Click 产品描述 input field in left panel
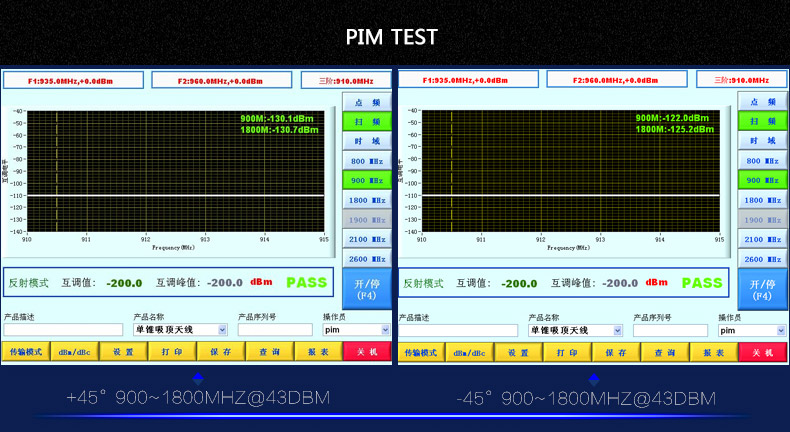 (x=62, y=329)
